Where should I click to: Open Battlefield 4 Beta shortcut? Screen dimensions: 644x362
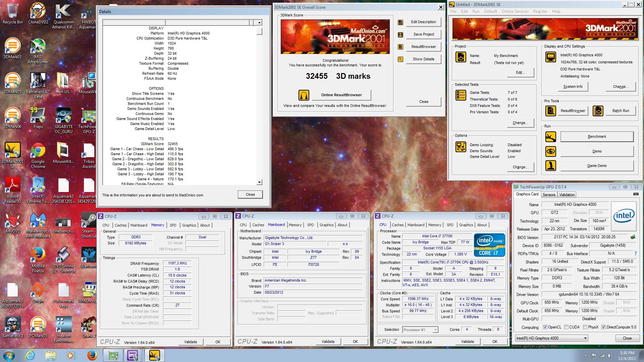pyautogui.click(x=38, y=86)
